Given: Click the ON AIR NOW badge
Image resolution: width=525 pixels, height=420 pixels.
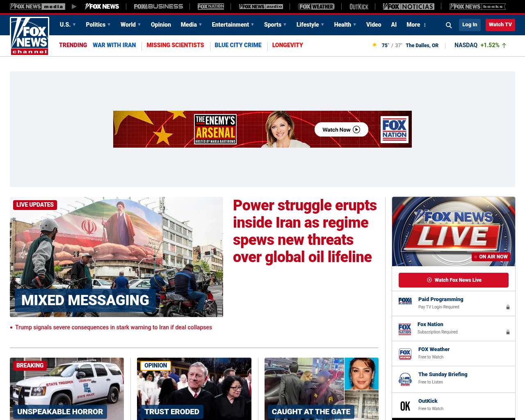Looking at the screenshot, I should click(491, 257).
